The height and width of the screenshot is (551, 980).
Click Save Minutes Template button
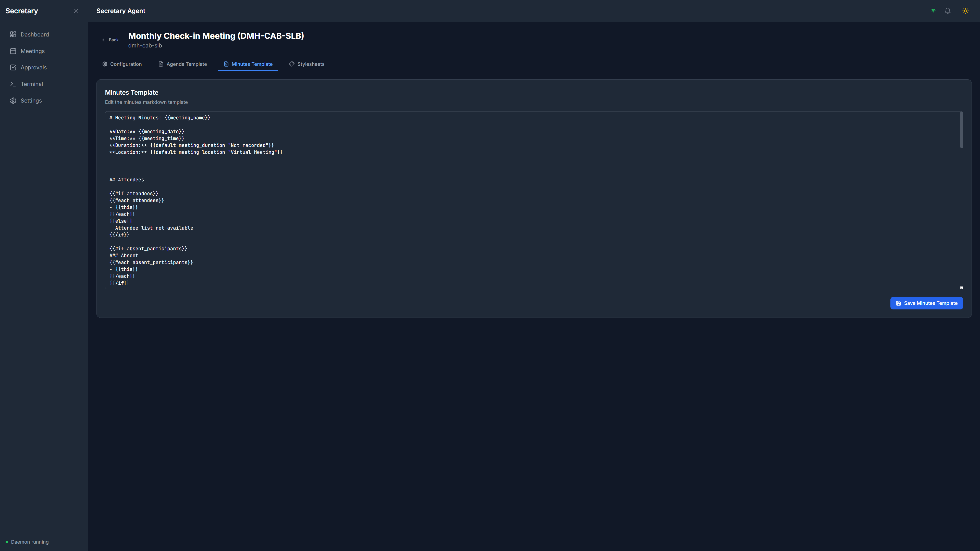[x=926, y=303]
